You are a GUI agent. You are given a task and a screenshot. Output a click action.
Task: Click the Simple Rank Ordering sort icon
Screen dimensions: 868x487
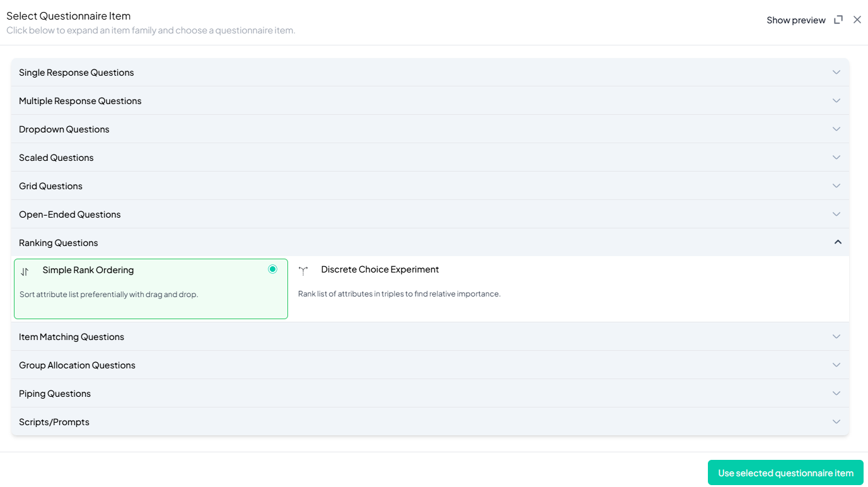tap(25, 272)
